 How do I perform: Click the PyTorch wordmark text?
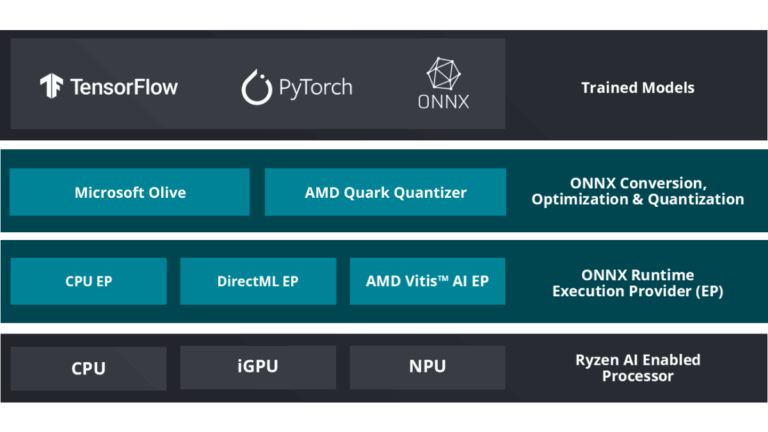click(315, 88)
